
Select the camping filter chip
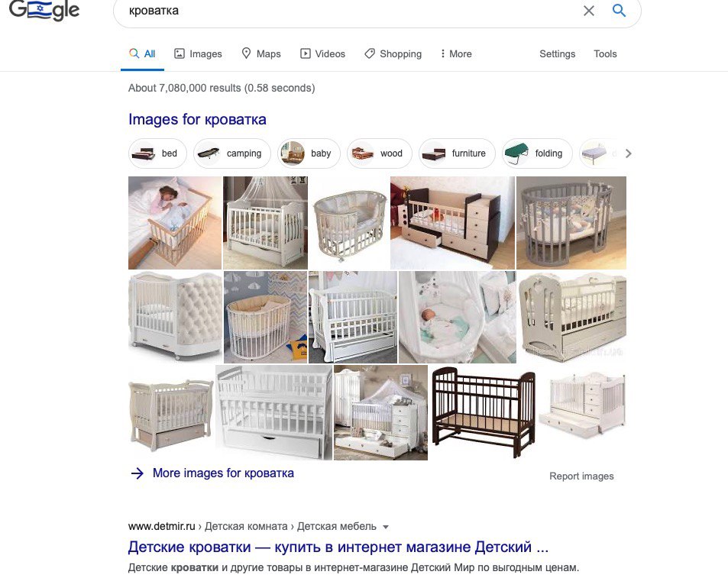click(x=232, y=153)
